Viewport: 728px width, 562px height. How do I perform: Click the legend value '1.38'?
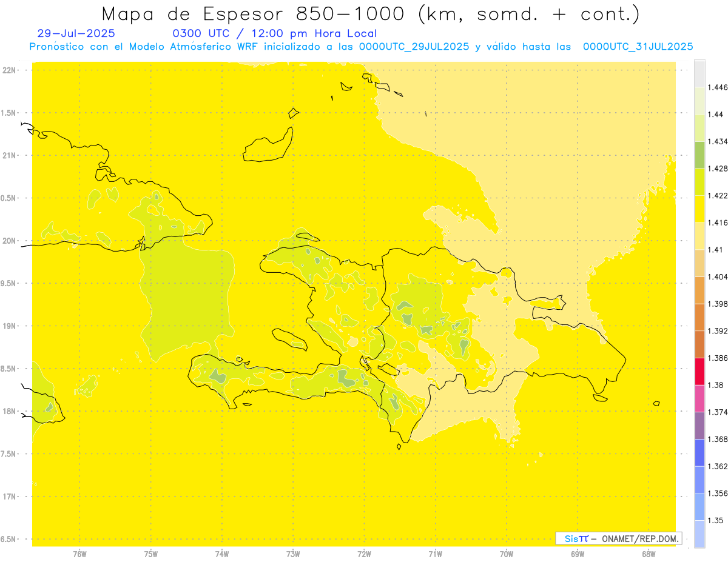pos(716,385)
